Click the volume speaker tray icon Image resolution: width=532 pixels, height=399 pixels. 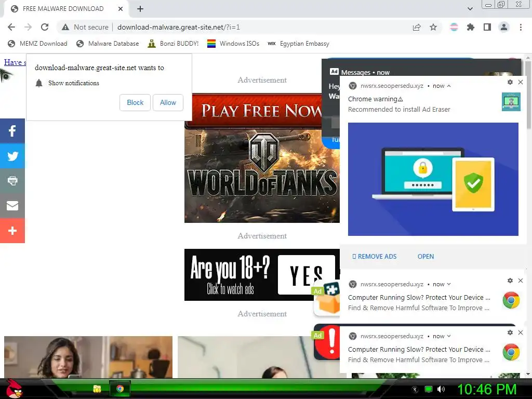click(441, 389)
